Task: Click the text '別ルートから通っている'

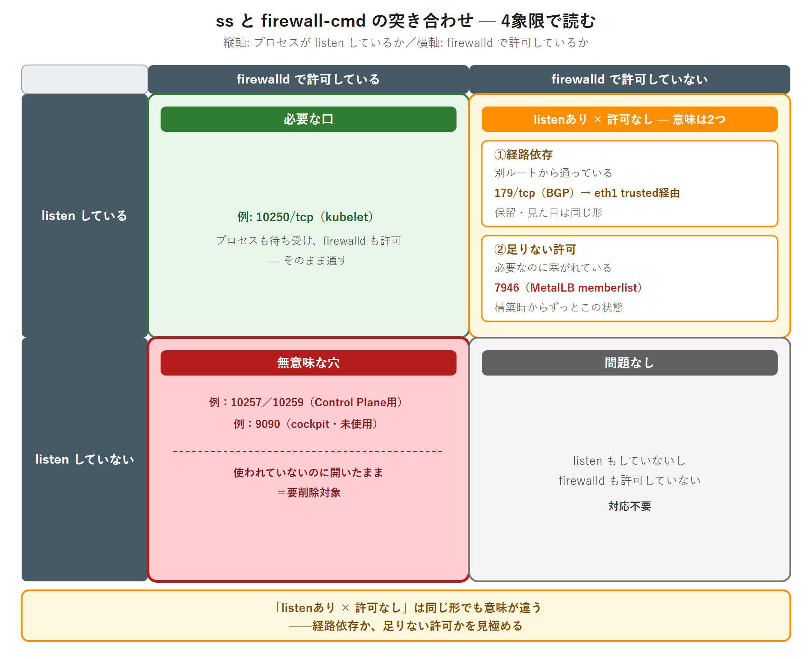Action: [x=554, y=173]
